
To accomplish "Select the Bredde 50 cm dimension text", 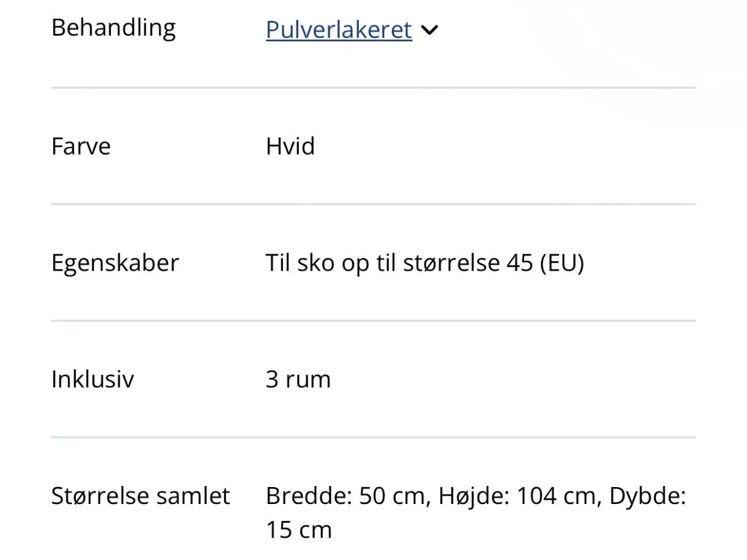I will pyautogui.click(x=348, y=495).
